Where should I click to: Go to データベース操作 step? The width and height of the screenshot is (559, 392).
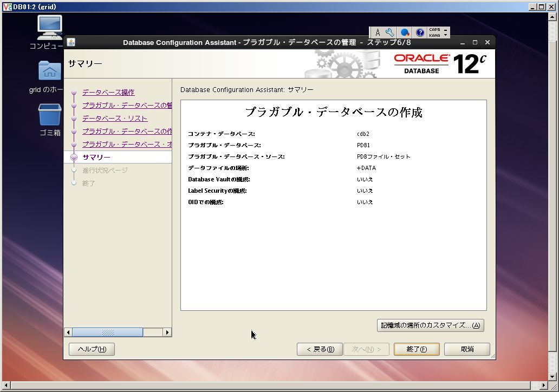point(108,92)
